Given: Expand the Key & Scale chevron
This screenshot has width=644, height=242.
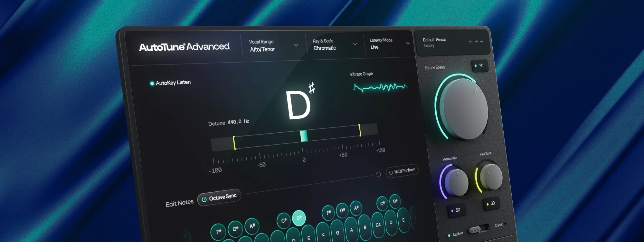Looking at the screenshot, I should point(355,44).
